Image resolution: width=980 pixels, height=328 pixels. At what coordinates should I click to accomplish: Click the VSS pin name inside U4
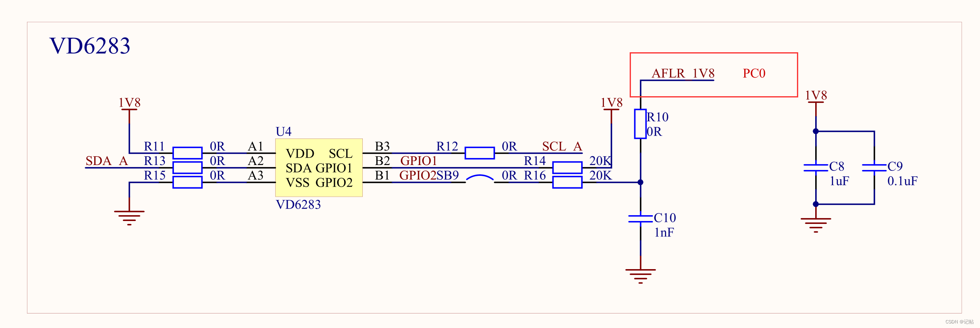tap(297, 182)
